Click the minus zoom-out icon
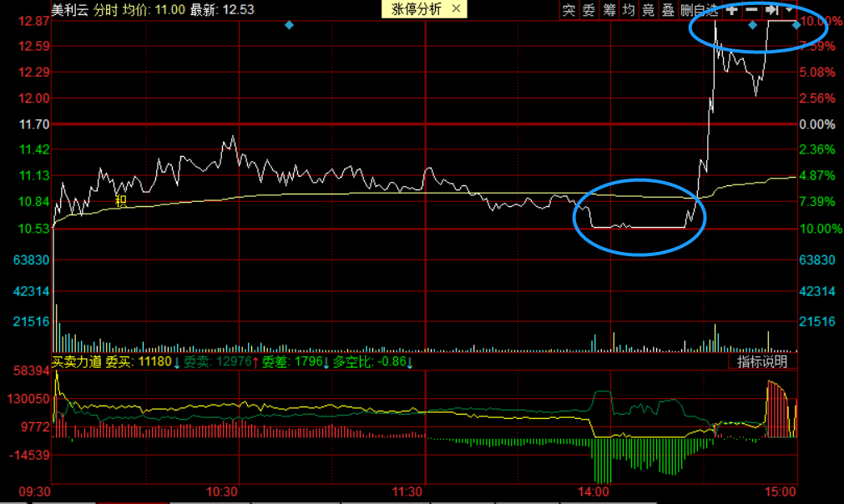The height and width of the screenshot is (504, 844). [751, 10]
